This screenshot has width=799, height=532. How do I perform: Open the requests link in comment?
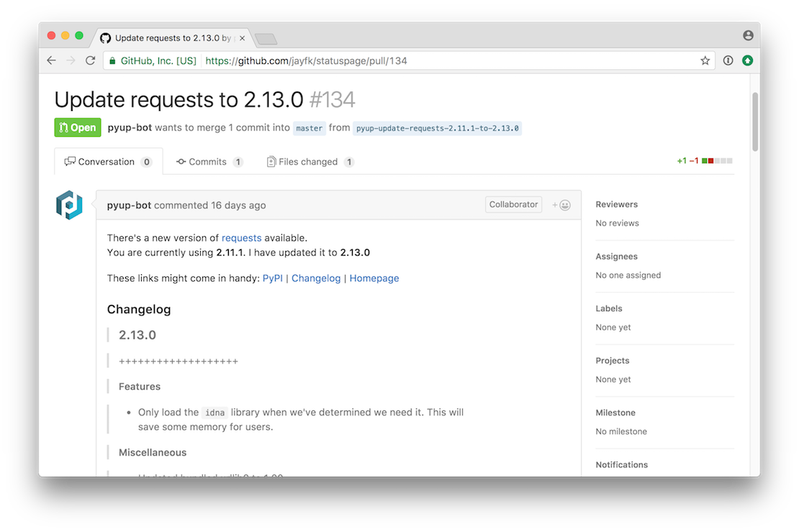click(x=242, y=238)
